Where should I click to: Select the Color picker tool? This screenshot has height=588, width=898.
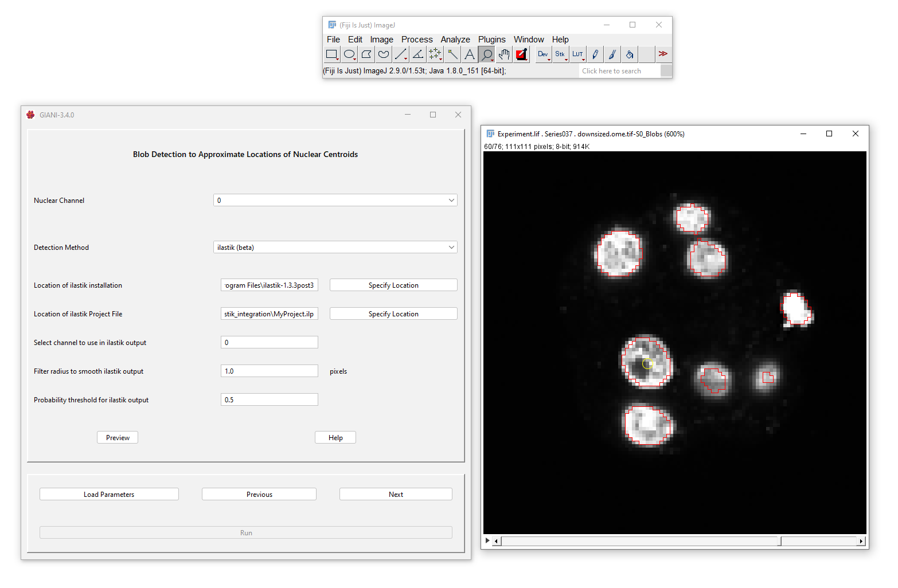[521, 54]
